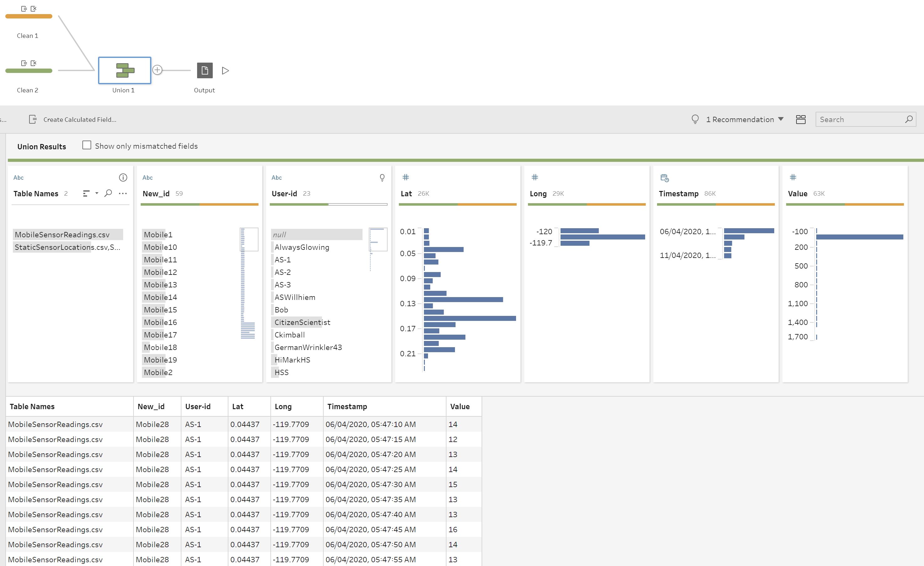Screen dimensions: 924x566
Task: Select HiMarkHS in User-id list
Action: pos(293,360)
